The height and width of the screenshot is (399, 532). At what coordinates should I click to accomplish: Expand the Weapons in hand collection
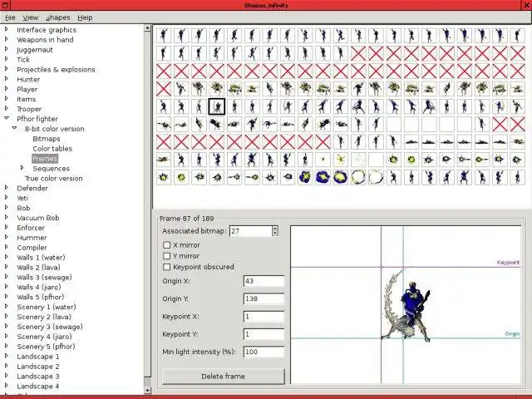click(6, 39)
